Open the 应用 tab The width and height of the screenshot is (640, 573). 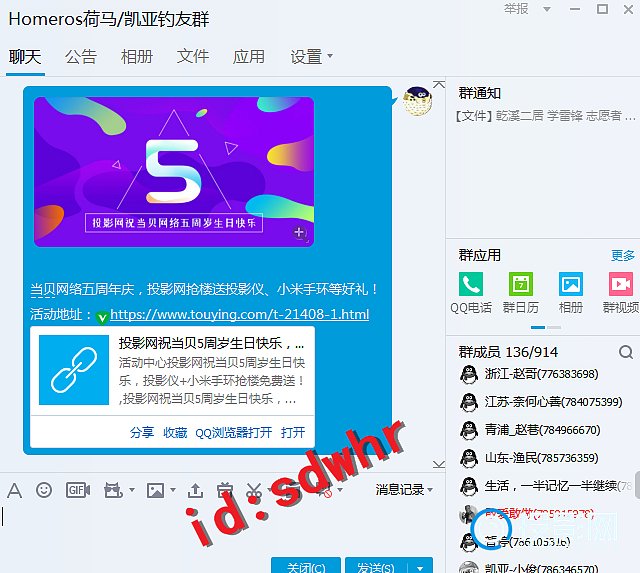pos(249,57)
